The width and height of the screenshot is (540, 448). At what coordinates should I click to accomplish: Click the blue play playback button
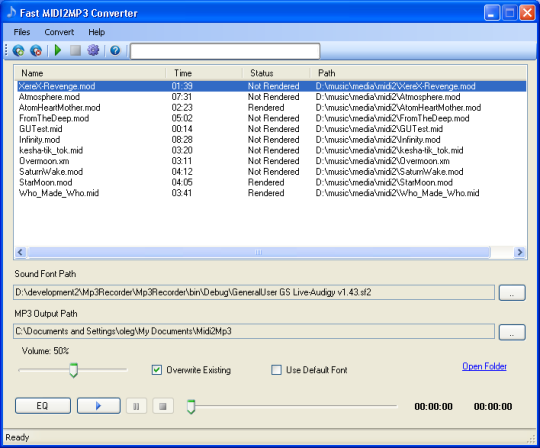pyautogui.click(x=98, y=406)
